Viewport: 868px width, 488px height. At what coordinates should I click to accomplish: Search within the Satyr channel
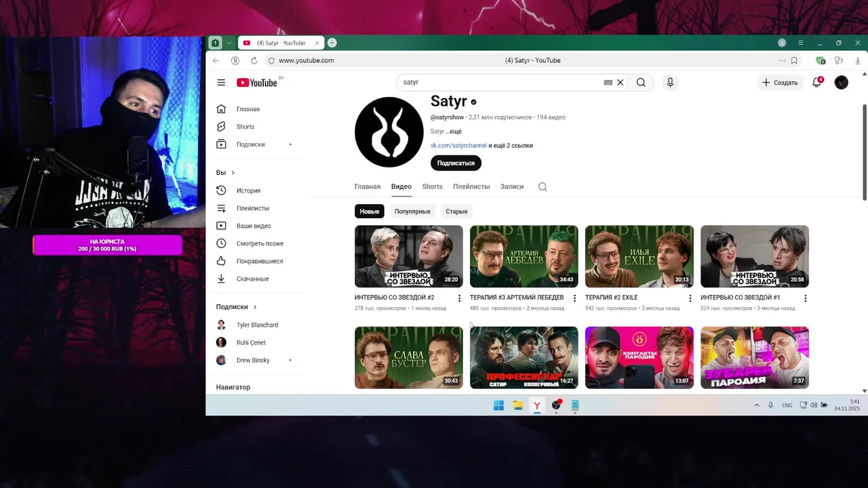542,187
